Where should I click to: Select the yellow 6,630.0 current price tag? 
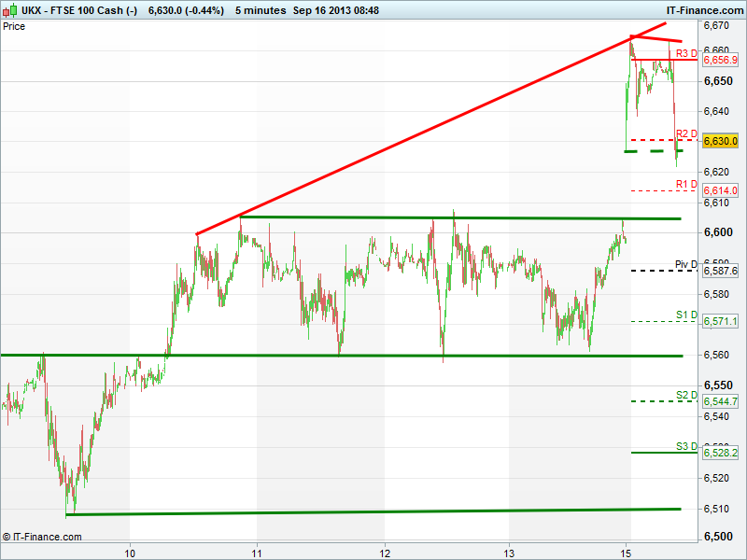click(721, 141)
